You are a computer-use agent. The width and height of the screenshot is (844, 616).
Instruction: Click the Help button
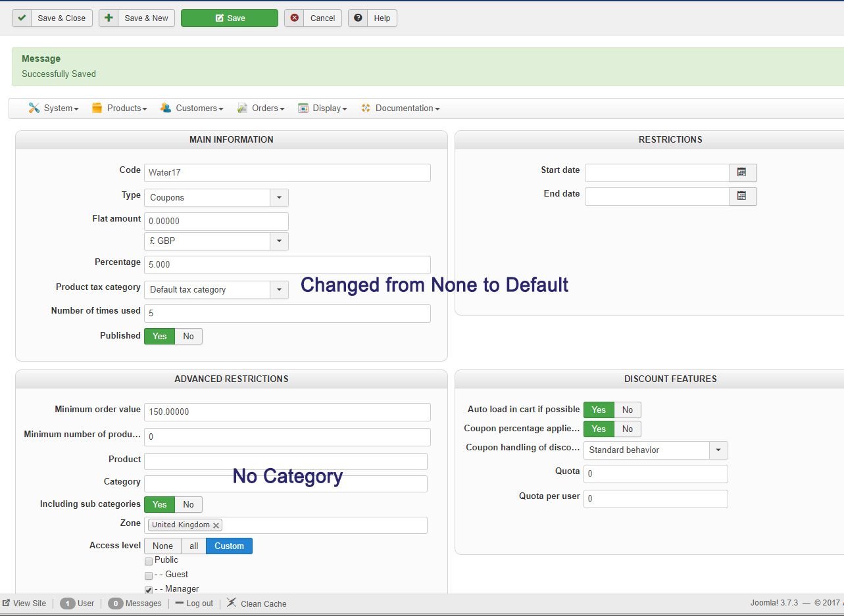pos(372,18)
